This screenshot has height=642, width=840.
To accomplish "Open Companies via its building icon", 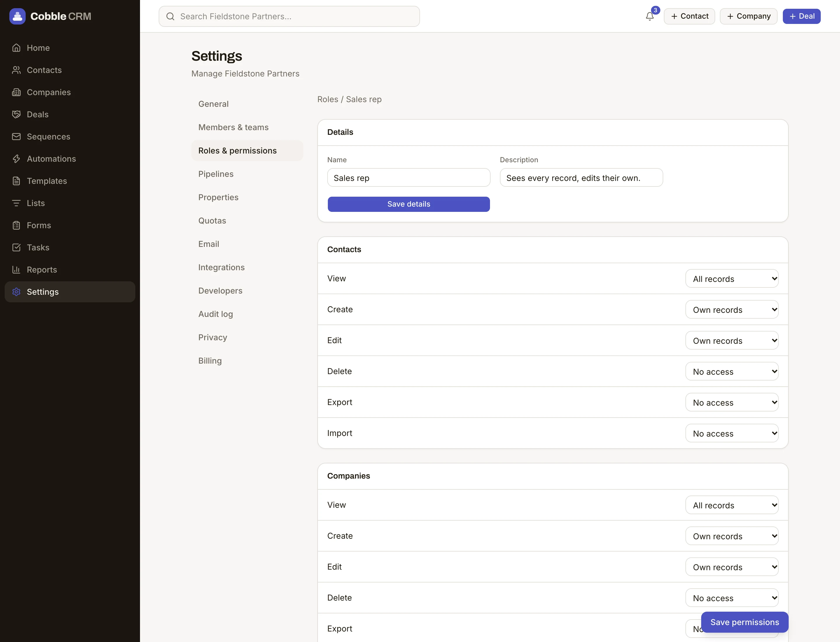I will pyautogui.click(x=16, y=92).
